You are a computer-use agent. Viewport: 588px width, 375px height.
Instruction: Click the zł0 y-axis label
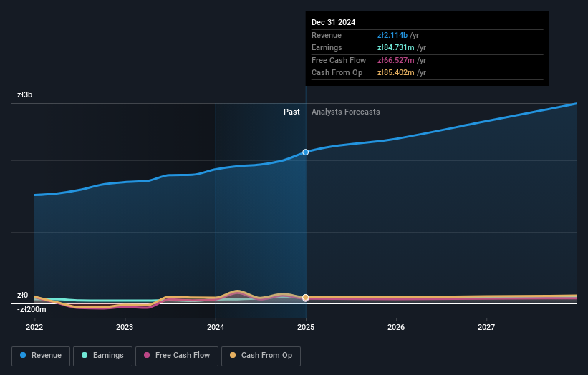(22, 295)
